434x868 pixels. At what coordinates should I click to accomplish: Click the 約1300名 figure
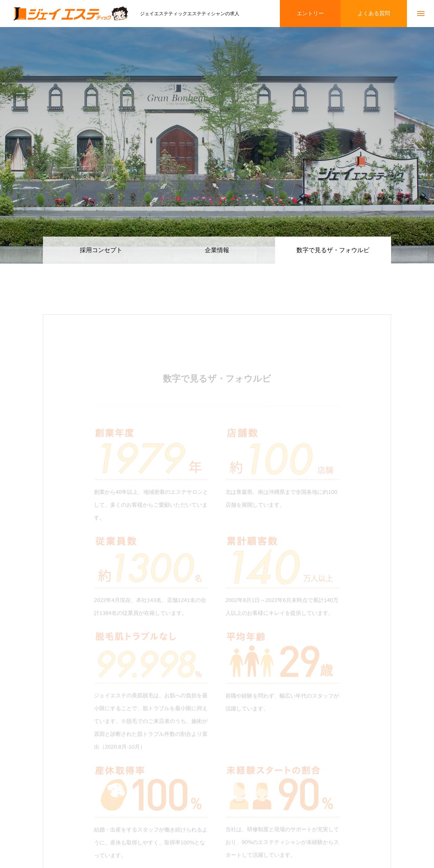pyautogui.click(x=150, y=568)
